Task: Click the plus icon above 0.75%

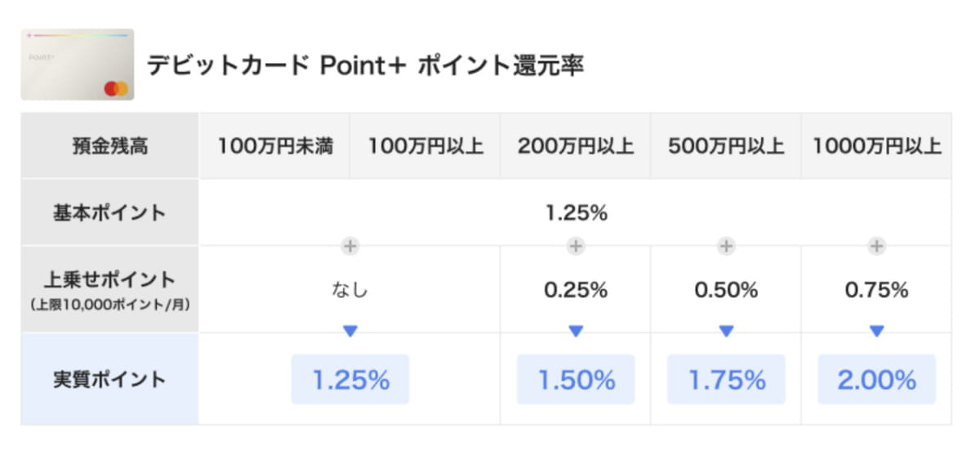Action: 876,245
